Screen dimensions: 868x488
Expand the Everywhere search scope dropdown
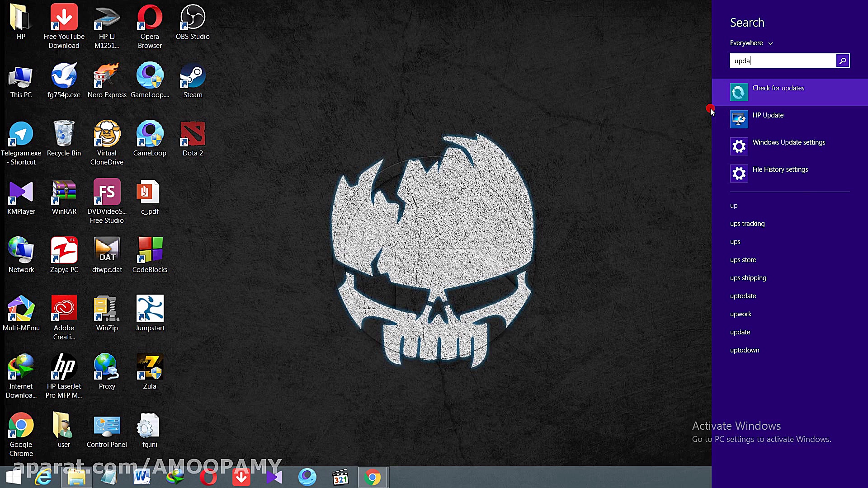751,43
